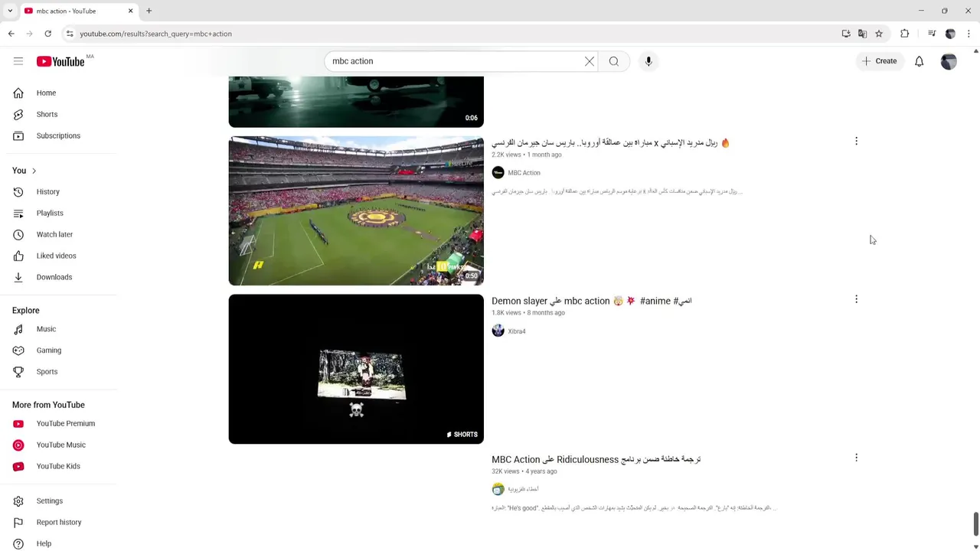Click the Xibra4 channel avatar

tap(498, 331)
